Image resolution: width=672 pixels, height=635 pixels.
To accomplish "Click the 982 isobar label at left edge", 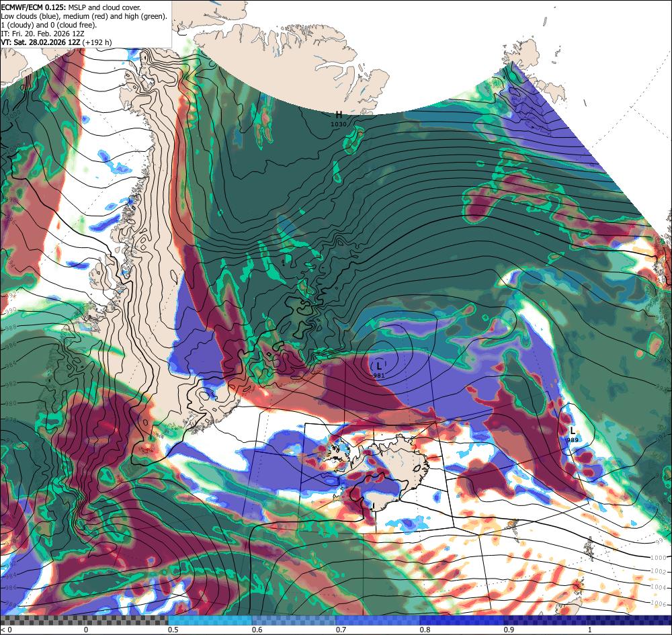I will pyautogui.click(x=10, y=384).
